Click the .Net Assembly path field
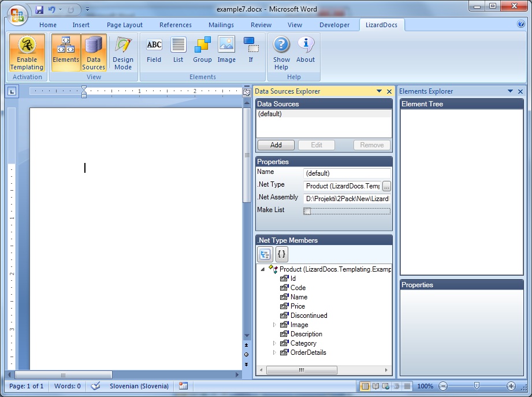 click(347, 199)
